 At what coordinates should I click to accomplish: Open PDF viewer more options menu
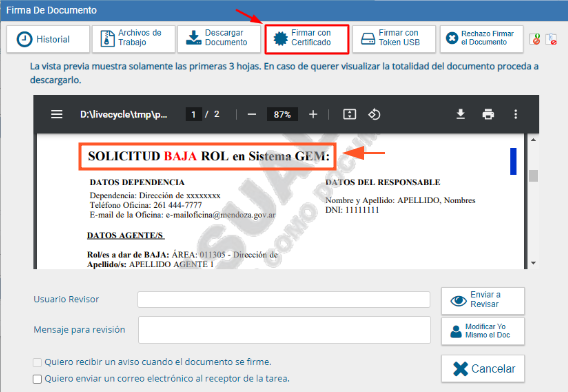515,114
